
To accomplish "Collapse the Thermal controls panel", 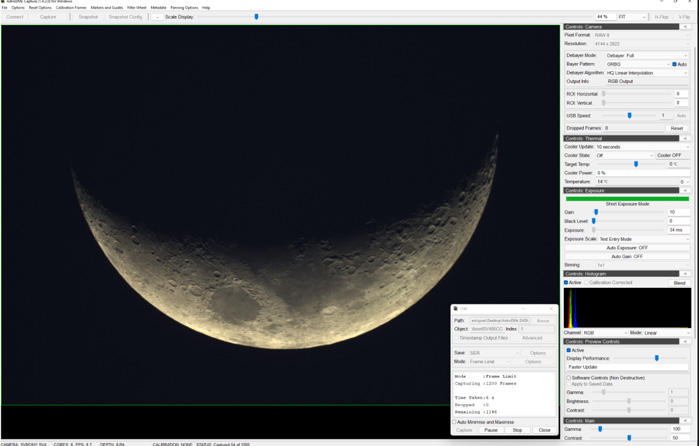I will click(x=685, y=138).
